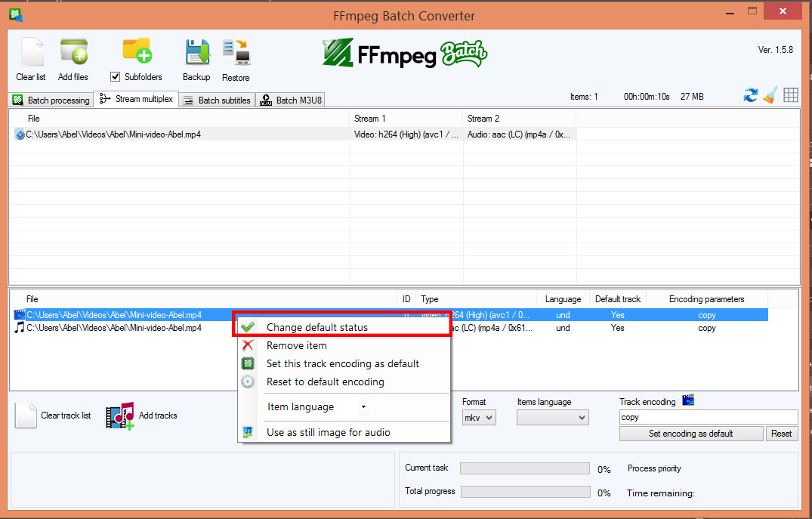Screen dimensions: 812x519
Task: Click the Current task progress bar
Action: 524,468
